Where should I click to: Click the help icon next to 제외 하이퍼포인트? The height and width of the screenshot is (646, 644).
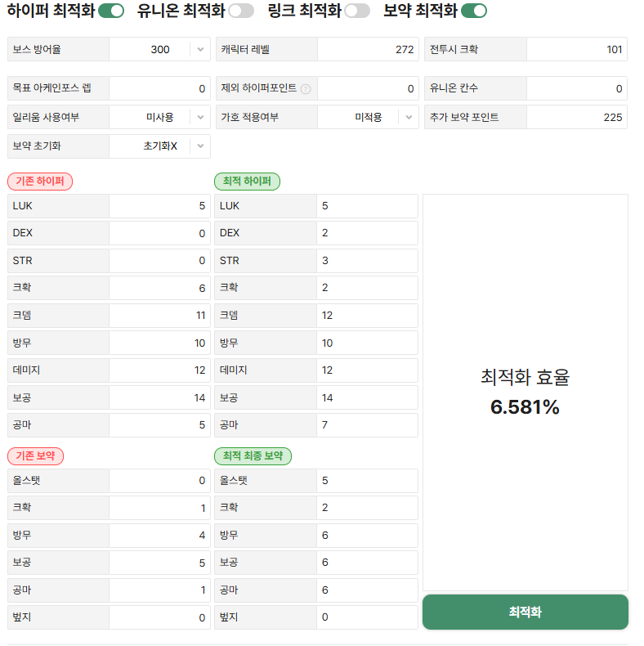click(306, 88)
